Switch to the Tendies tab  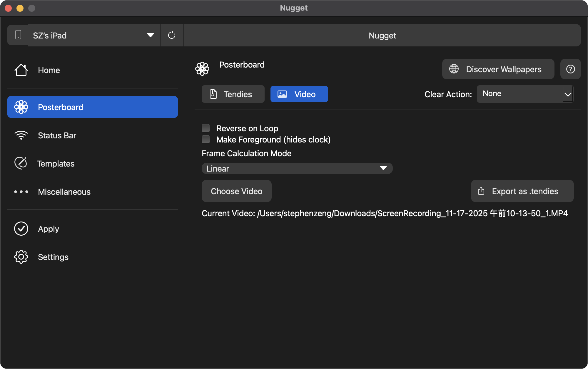click(x=233, y=94)
